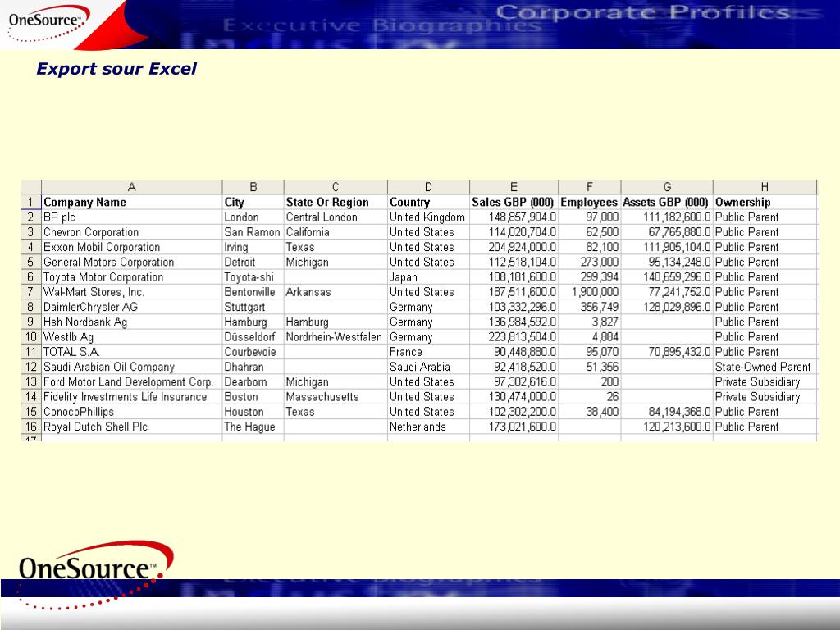Click the 'Japan' country cell
Viewport: 840px width, 630px height.
coord(428,277)
